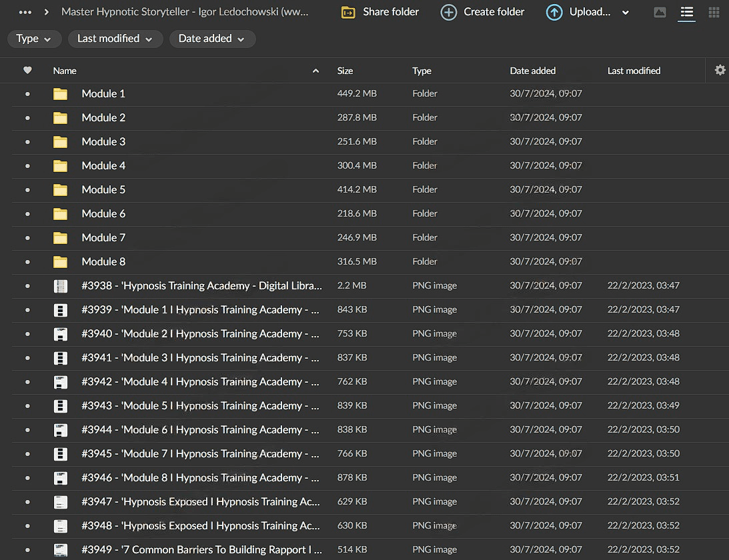
Task: Toggle the Name sort direction arrow
Action: pyautogui.click(x=315, y=71)
